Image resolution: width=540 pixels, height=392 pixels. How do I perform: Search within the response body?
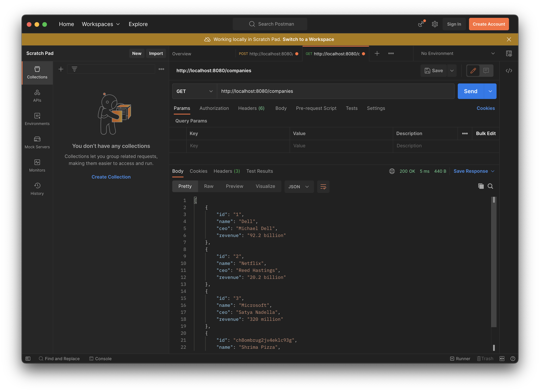point(490,186)
